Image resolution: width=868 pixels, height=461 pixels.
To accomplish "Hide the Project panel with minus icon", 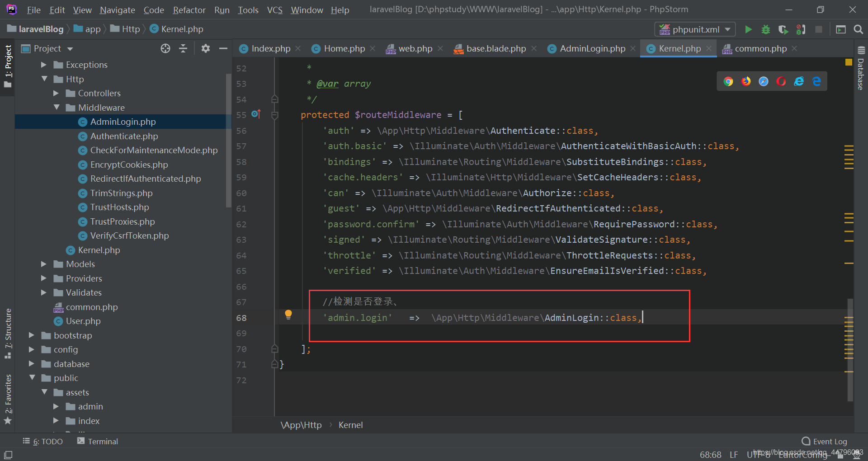I will 223,48.
